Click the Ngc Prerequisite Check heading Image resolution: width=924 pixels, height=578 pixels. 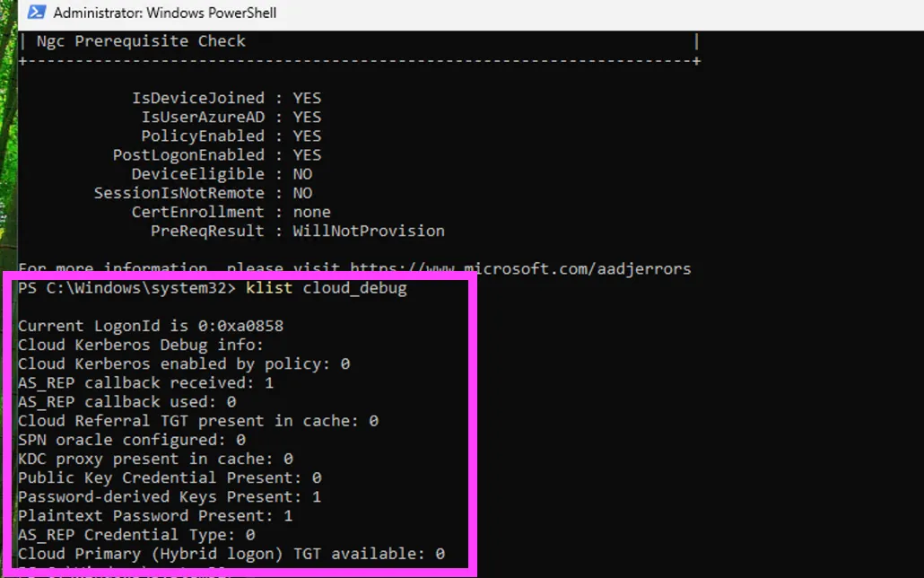[x=141, y=41]
